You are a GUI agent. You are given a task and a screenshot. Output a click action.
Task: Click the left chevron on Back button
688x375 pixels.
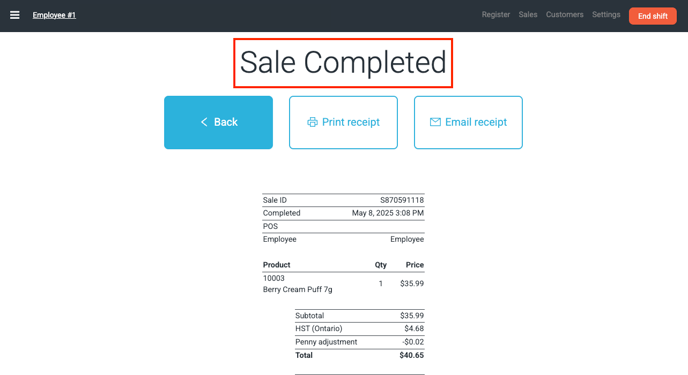click(204, 122)
